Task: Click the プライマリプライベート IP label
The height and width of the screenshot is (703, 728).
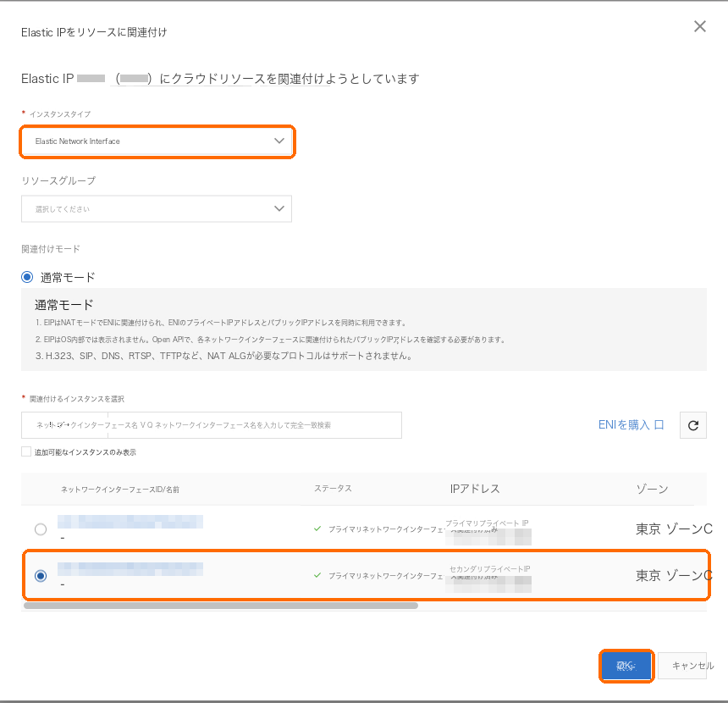Action: [487, 523]
